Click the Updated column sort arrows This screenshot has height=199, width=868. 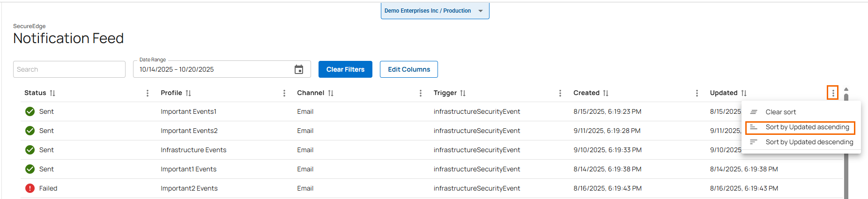point(744,93)
